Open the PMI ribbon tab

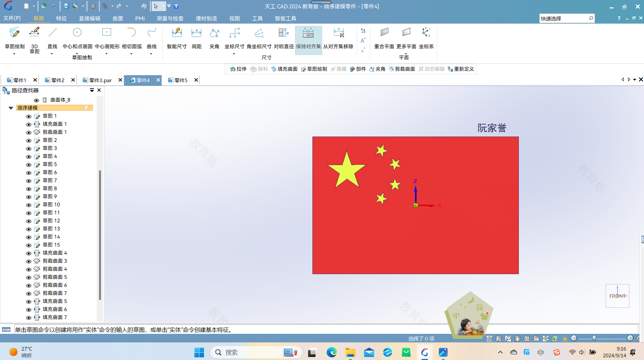140,18
